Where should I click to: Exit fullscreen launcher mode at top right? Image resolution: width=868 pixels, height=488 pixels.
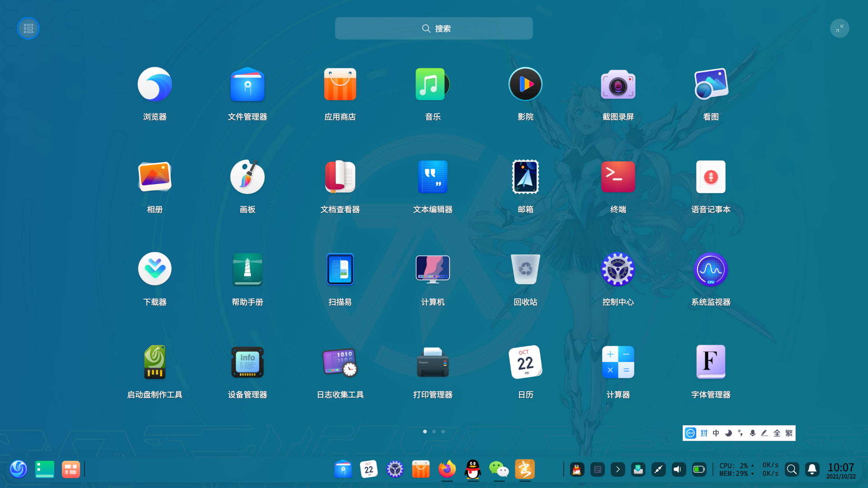click(x=840, y=28)
